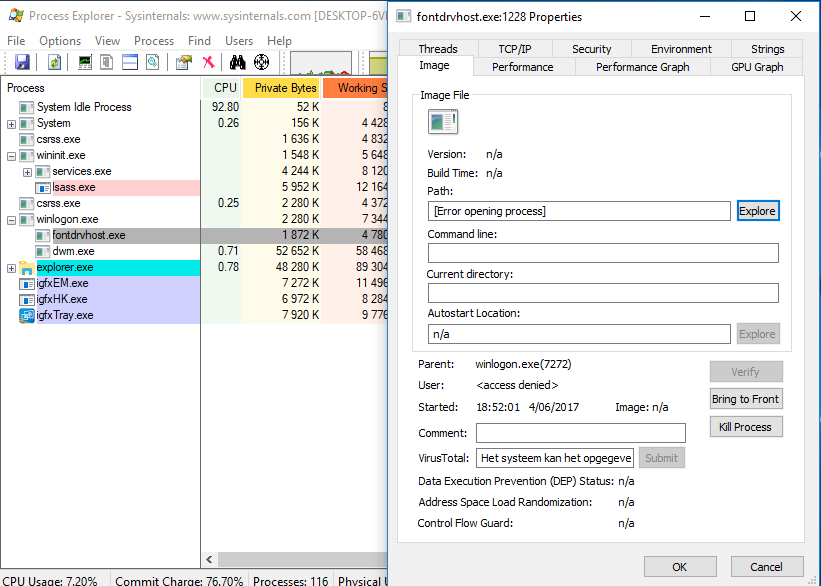Viewport: 821px width, 586px height.
Task: Click the explorer.exe folder icon
Action: point(26,268)
